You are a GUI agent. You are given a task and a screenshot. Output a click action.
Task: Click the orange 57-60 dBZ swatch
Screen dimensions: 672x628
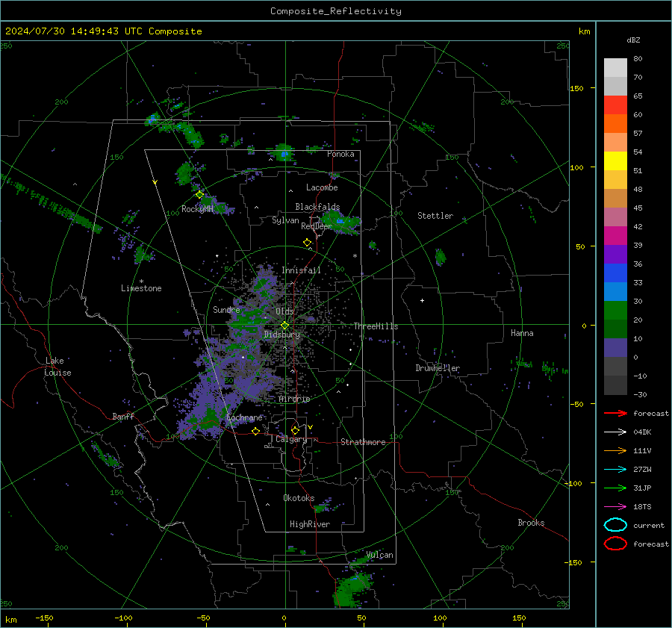(615, 124)
